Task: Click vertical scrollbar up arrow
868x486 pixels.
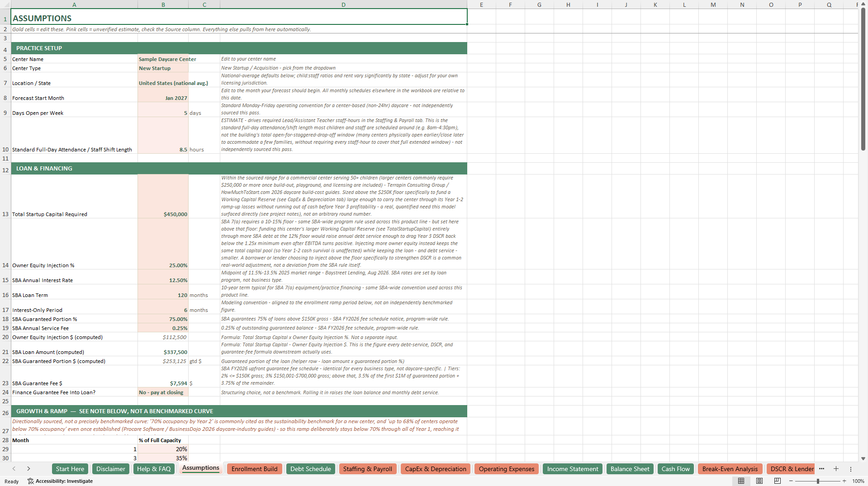Action: (x=863, y=4)
